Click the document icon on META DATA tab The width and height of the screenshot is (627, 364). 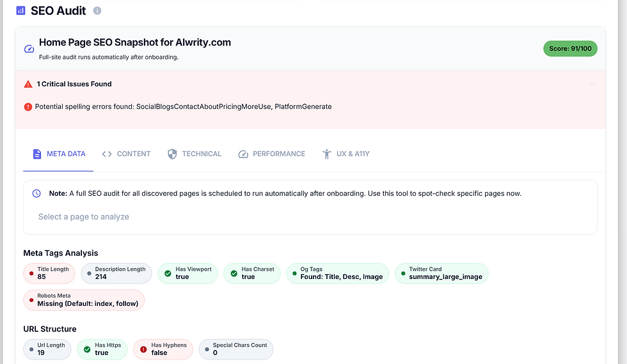click(37, 154)
